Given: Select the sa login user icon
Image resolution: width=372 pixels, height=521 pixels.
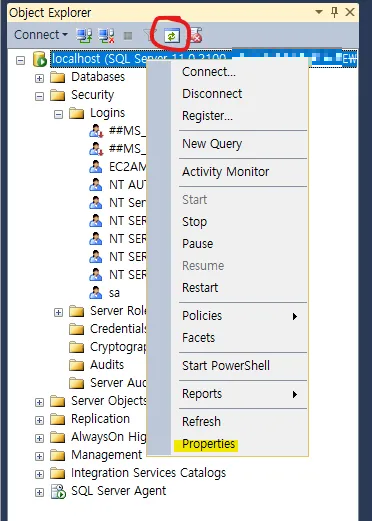Looking at the screenshot, I should click(96, 293).
